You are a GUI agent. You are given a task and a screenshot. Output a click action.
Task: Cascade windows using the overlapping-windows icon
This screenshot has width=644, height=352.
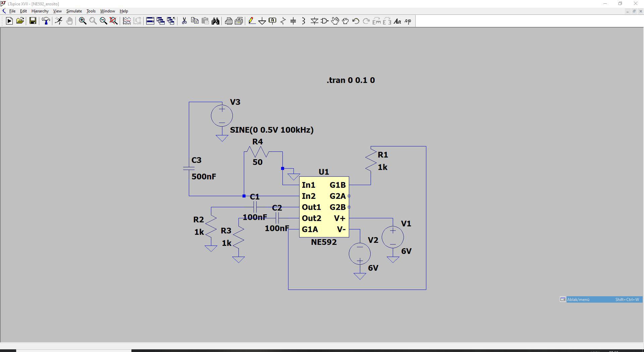pos(161,21)
